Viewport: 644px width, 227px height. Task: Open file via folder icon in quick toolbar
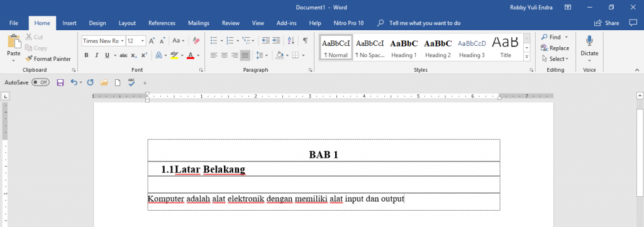coord(104,82)
